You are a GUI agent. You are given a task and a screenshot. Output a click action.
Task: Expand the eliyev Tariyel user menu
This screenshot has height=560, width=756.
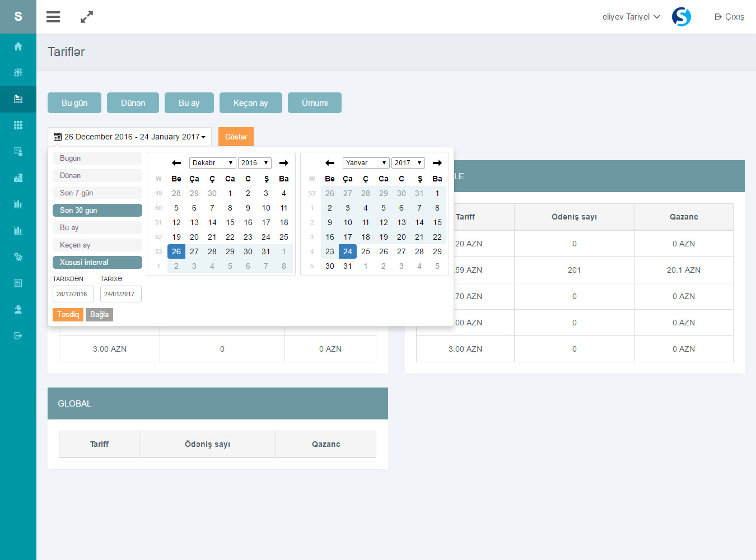point(631,17)
